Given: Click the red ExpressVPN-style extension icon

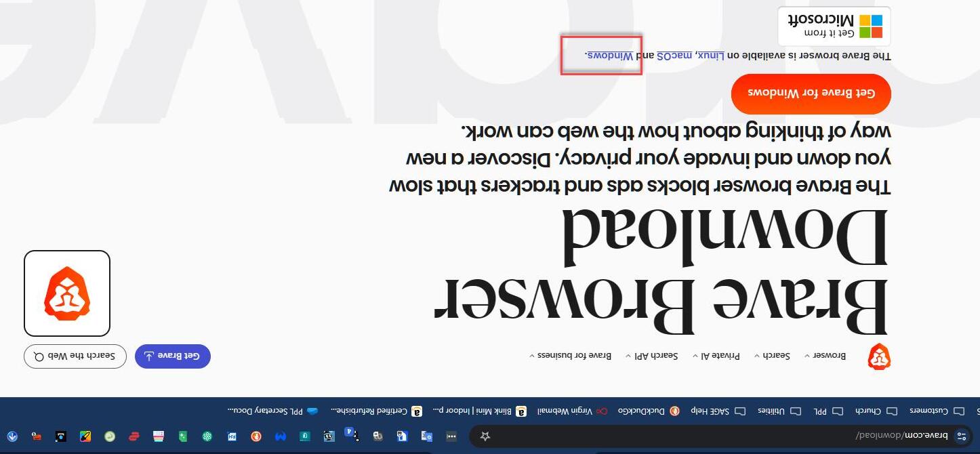Looking at the screenshot, I should click(x=134, y=436).
